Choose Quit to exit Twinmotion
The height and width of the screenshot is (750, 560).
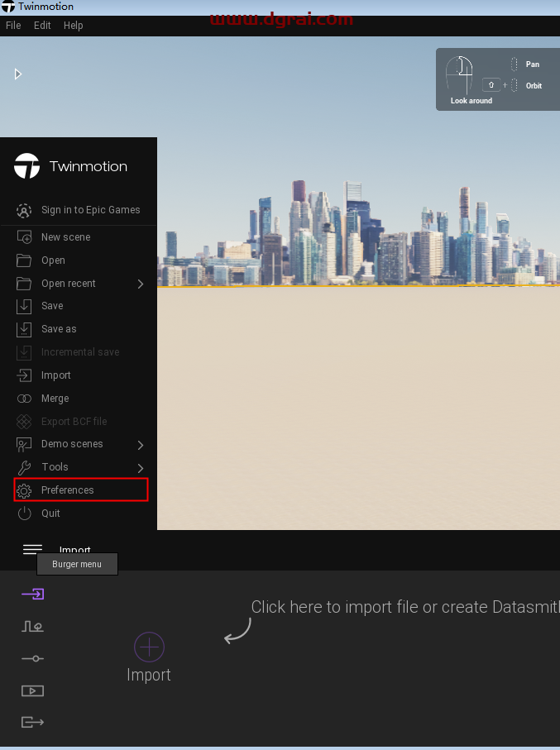pyautogui.click(x=50, y=514)
